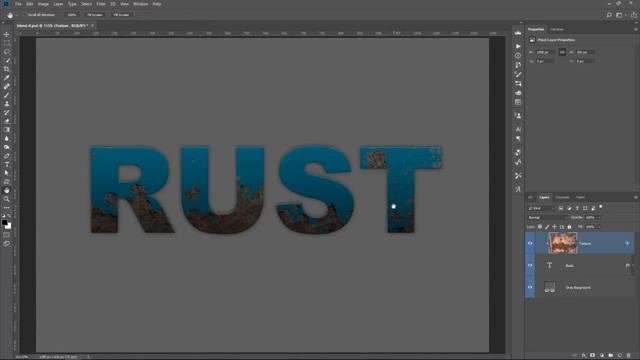
Task: Click create new group folder icon
Action: click(x=611, y=356)
